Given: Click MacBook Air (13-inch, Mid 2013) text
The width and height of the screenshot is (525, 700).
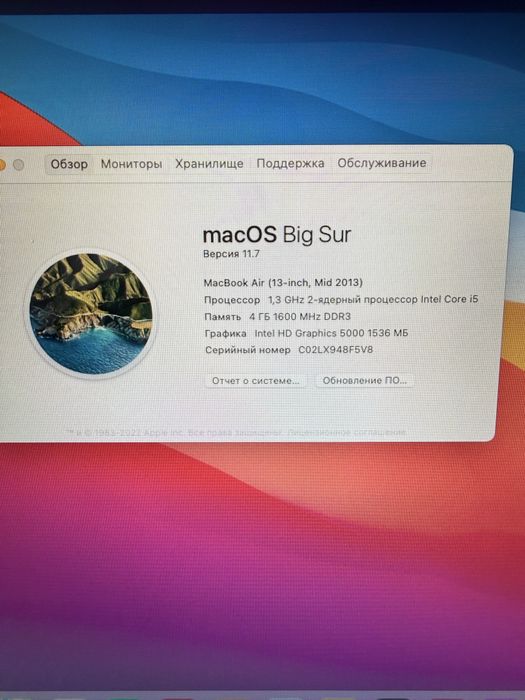Looking at the screenshot, I should click(x=283, y=283).
